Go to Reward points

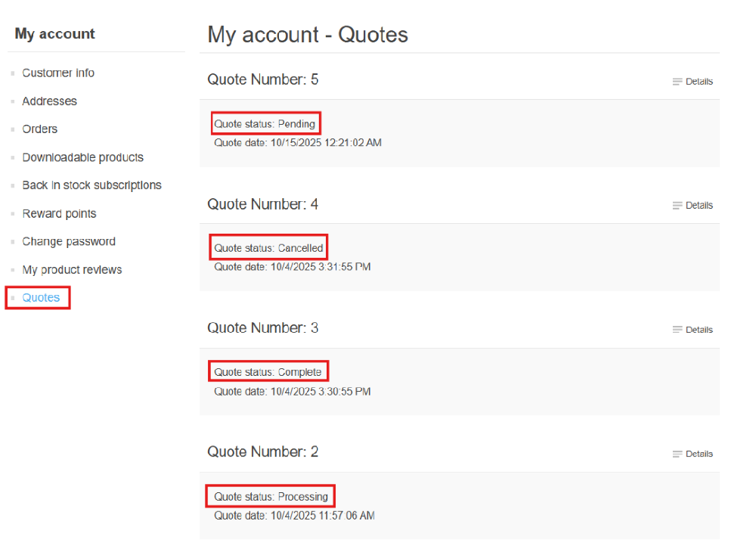(x=59, y=214)
